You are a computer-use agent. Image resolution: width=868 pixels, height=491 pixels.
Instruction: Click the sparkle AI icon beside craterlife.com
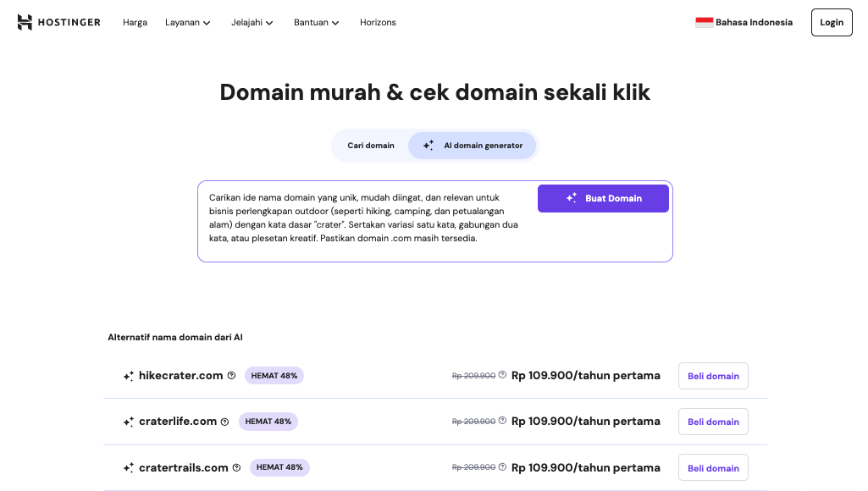(x=130, y=421)
